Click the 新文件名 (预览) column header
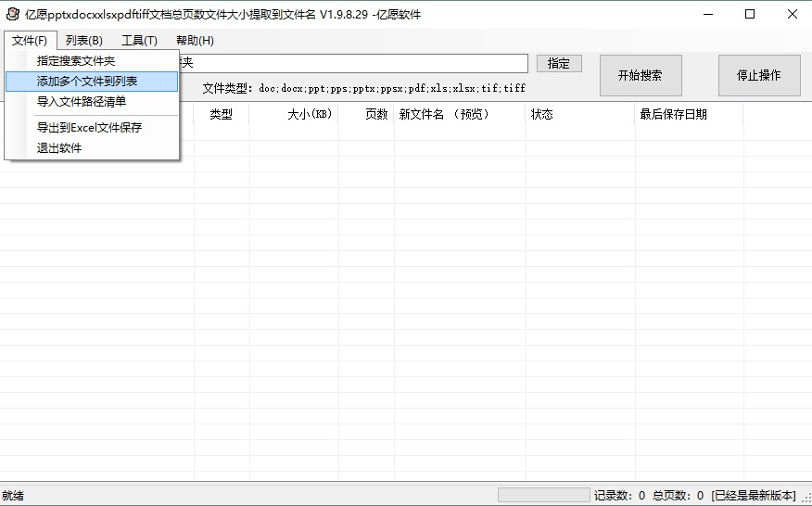Image resolution: width=812 pixels, height=506 pixels. click(460, 115)
